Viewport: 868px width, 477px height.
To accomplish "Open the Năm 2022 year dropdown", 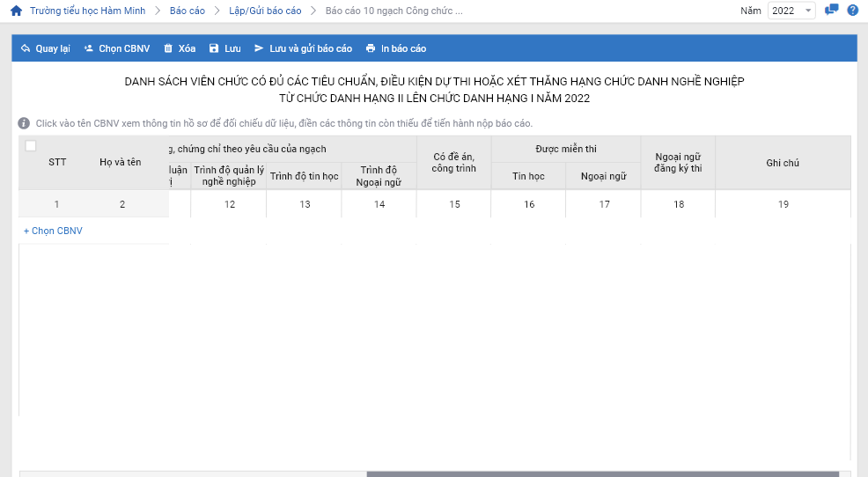I will pos(791,11).
